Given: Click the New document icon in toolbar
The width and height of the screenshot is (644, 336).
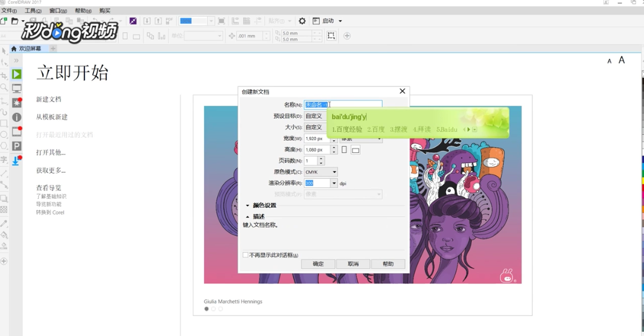Looking at the screenshot, I should click(x=4, y=21).
